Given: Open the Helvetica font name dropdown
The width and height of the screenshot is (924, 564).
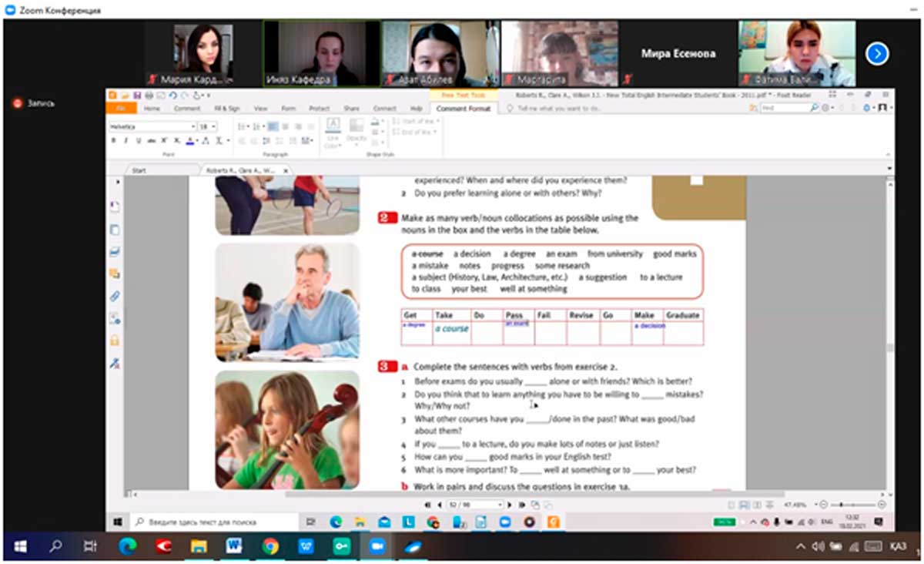Looking at the screenshot, I should [x=192, y=126].
